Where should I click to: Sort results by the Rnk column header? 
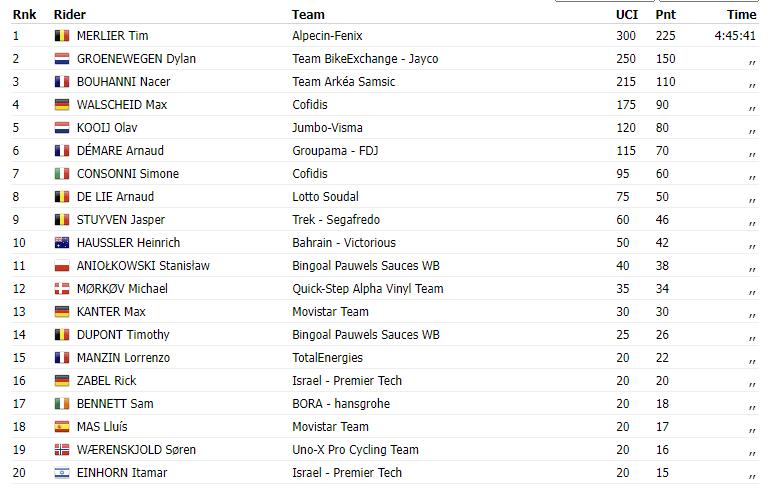(25, 14)
